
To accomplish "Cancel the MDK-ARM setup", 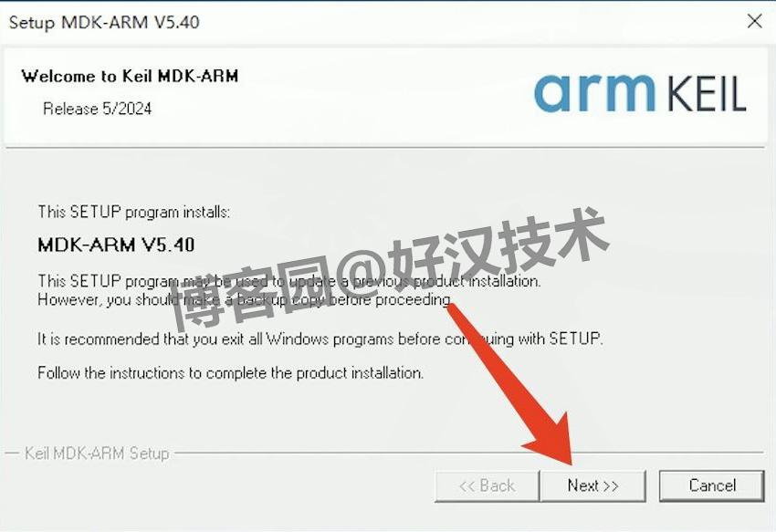I will coord(712,486).
